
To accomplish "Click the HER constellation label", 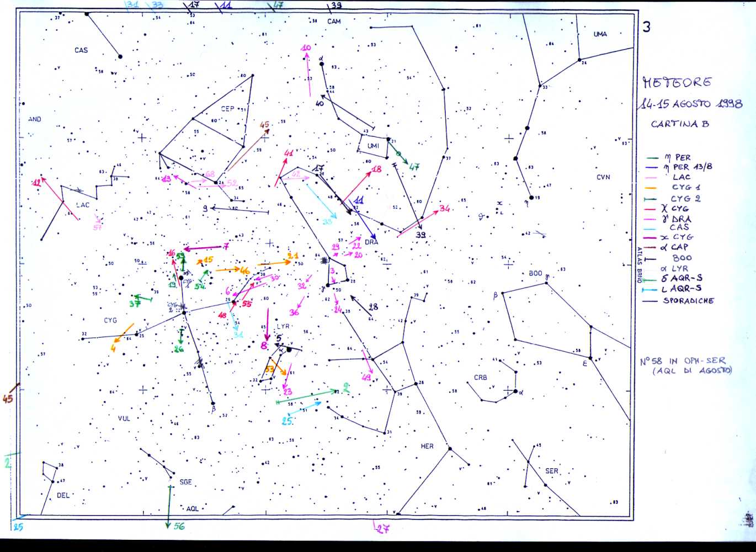I will click(x=427, y=446).
